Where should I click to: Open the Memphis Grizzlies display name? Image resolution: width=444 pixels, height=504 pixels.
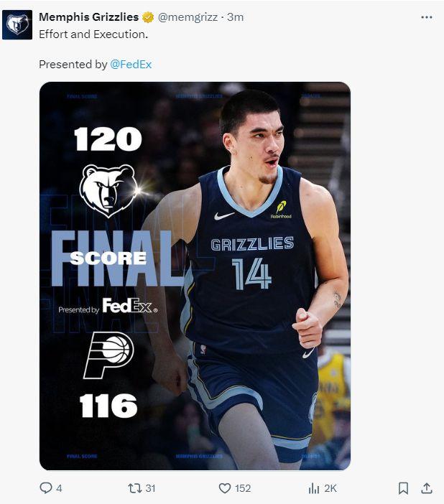tap(89, 17)
